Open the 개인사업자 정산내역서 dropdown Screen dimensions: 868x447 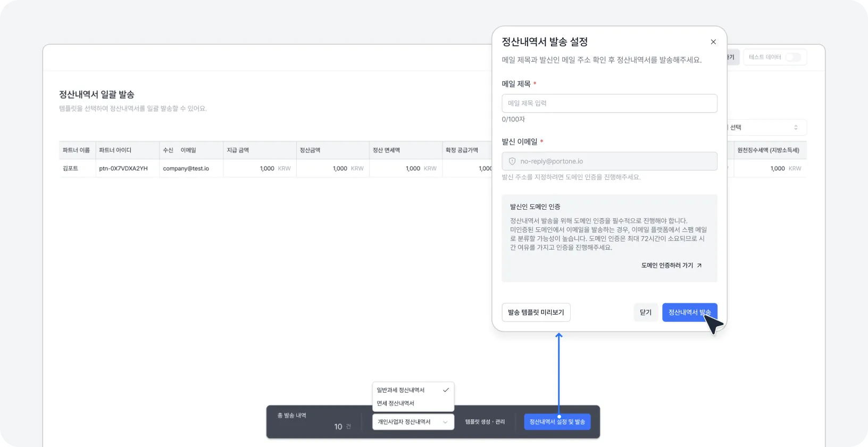pyautogui.click(x=413, y=422)
